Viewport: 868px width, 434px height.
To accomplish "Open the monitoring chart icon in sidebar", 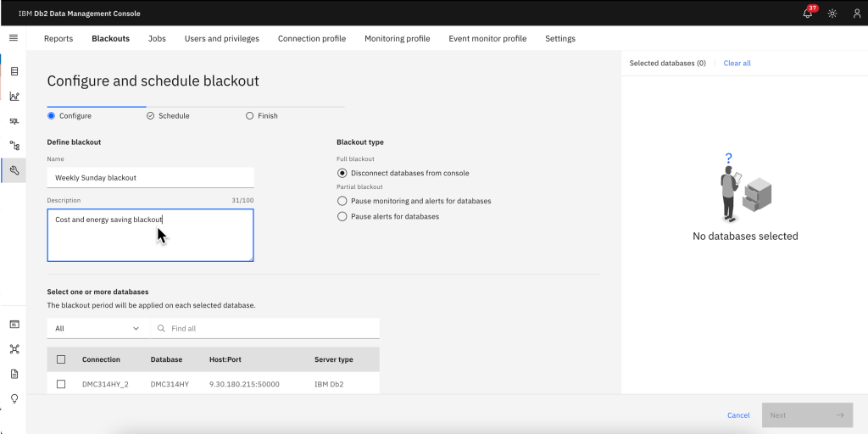I will [14, 96].
